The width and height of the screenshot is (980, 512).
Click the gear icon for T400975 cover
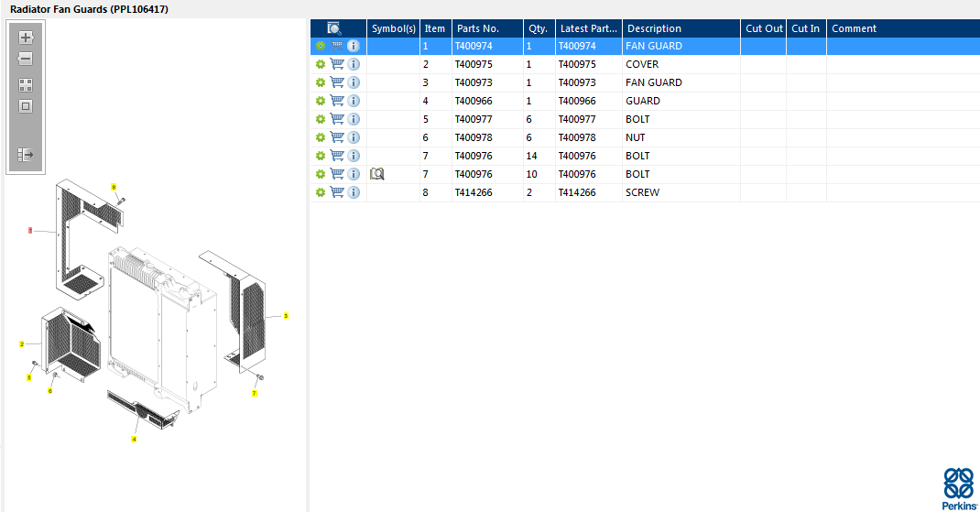click(321, 64)
